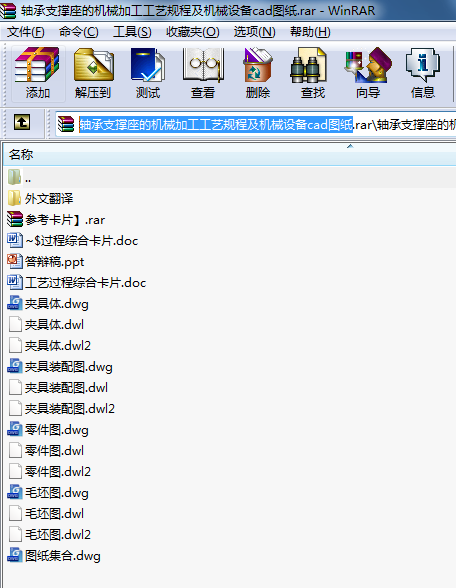The image size is (456, 588).
Task: Select the 图纸集合.dwg file name
Action: pyautogui.click(x=63, y=555)
